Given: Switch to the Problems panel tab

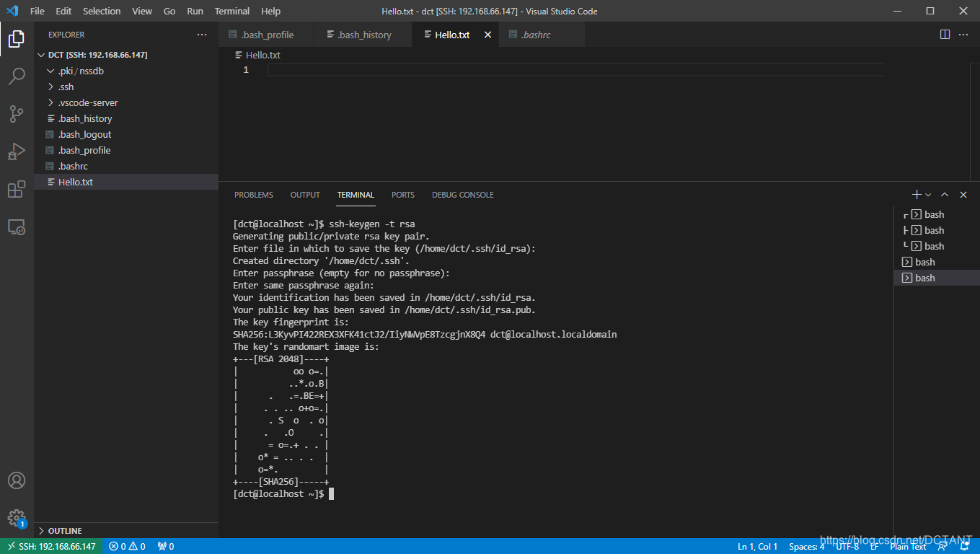Looking at the screenshot, I should pos(254,195).
